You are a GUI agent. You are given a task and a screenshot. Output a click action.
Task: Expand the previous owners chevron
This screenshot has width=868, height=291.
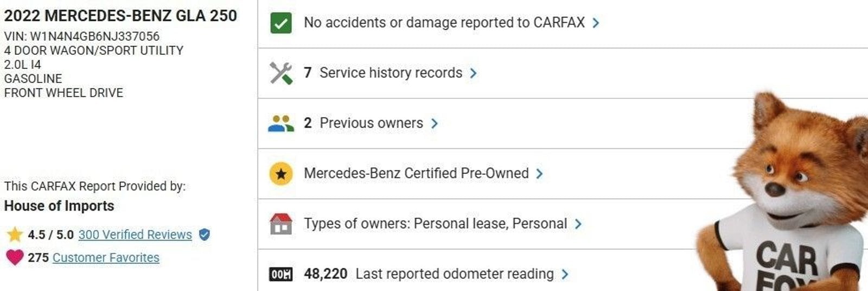[x=434, y=124]
